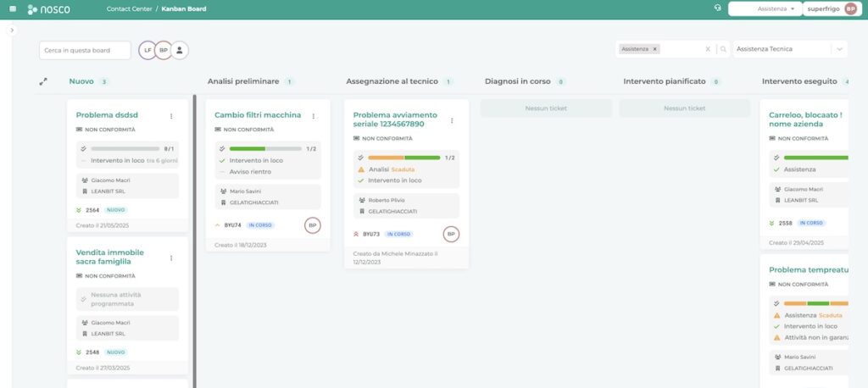Image resolution: width=868 pixels, height=388 pixels.
Task: Click the headset support icon in header
Action: [718, 9]
